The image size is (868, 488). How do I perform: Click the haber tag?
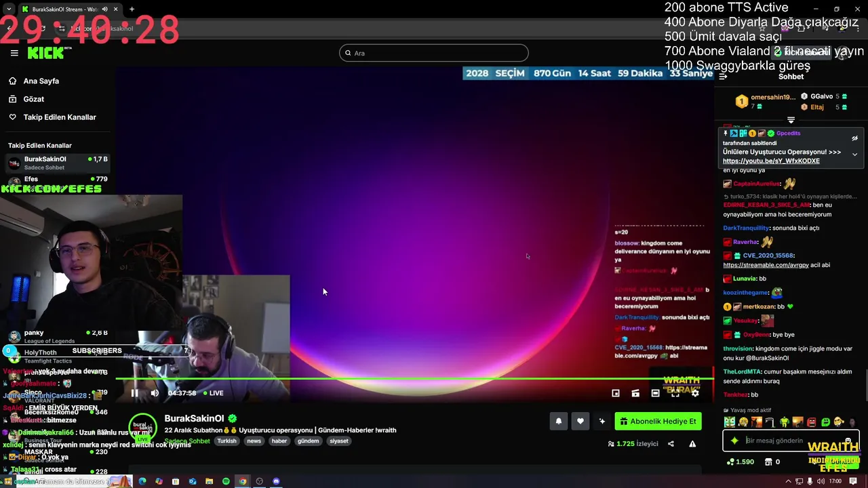tap(279, 441)
